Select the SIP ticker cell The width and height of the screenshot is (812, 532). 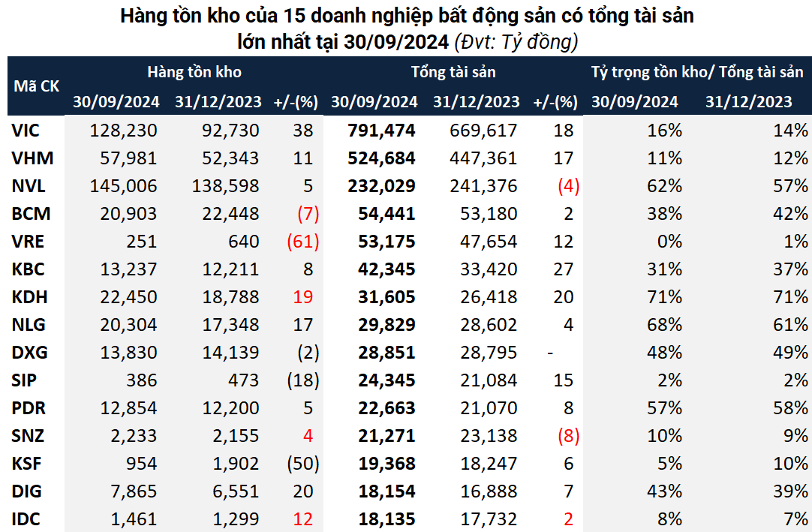click(x=24, y=380)
